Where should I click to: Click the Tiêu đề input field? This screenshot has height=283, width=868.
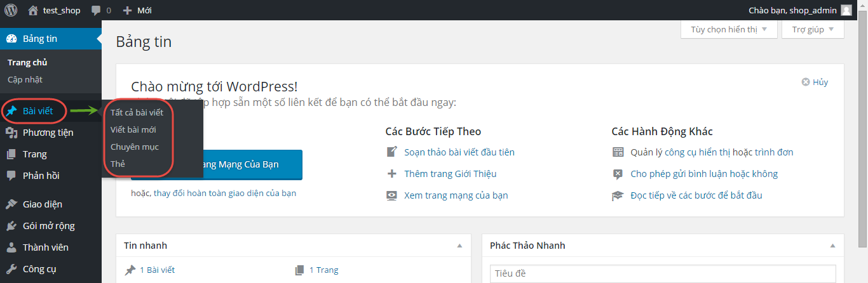click(663, 274)
